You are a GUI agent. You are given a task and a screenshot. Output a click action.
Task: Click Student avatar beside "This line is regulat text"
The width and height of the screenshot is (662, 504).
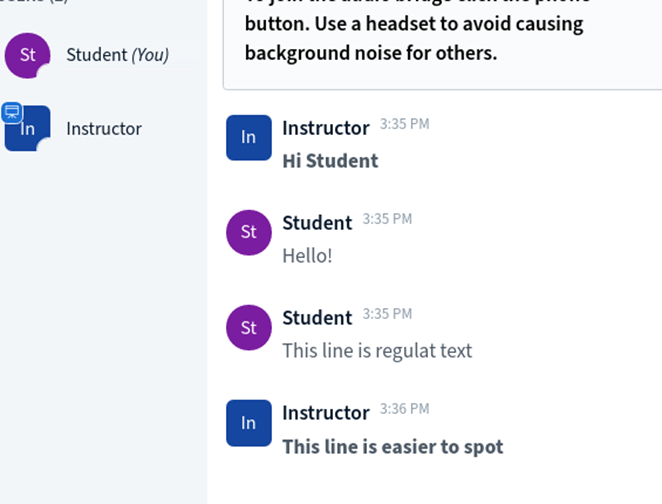pyautogui.click(x=249, y=327)
